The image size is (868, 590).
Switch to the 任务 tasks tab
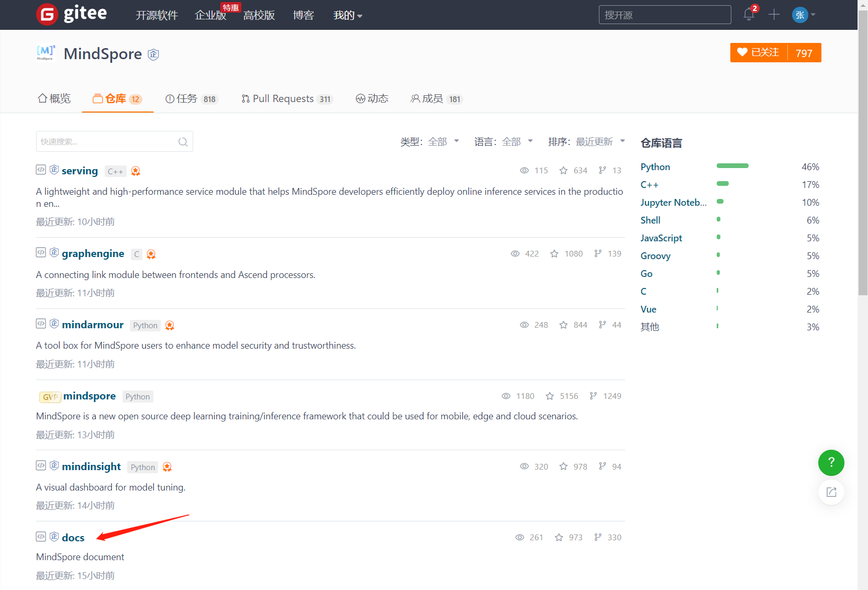click(191, 99)
